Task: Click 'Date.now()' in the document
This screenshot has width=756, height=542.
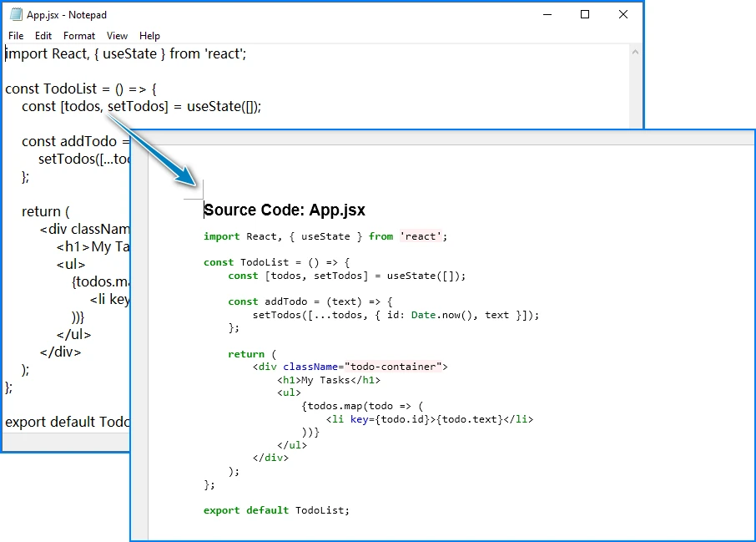Action: coord(441,315)
